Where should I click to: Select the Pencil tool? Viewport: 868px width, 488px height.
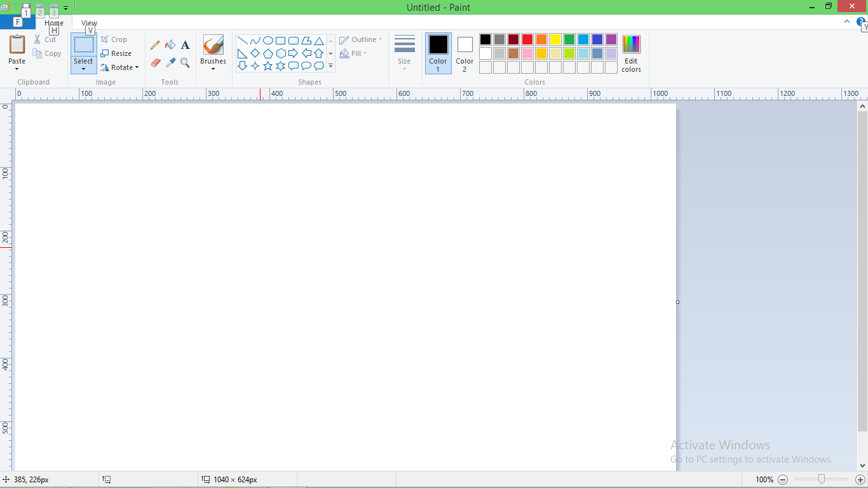(155, 45)
